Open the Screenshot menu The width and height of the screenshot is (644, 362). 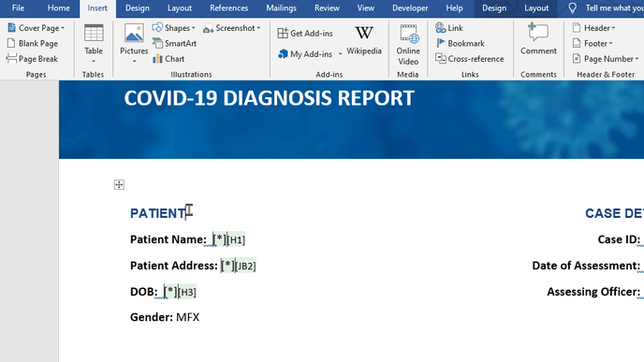(x=232, y=28)
